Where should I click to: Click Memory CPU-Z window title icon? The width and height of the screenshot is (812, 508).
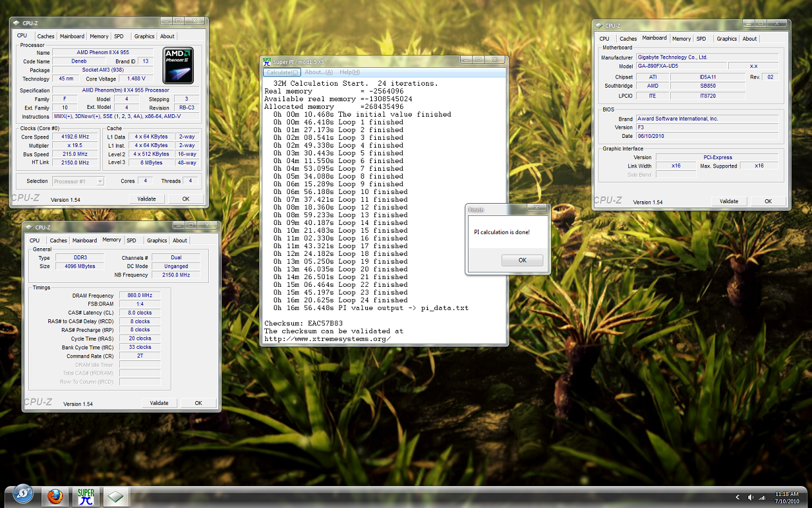pos(29,227)
